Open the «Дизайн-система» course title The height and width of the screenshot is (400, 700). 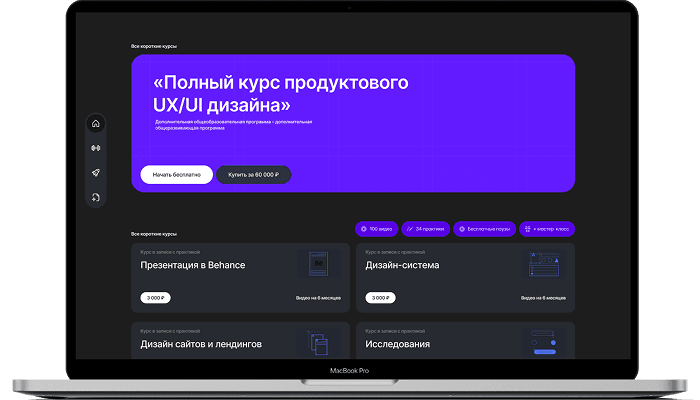pos(402,265)
